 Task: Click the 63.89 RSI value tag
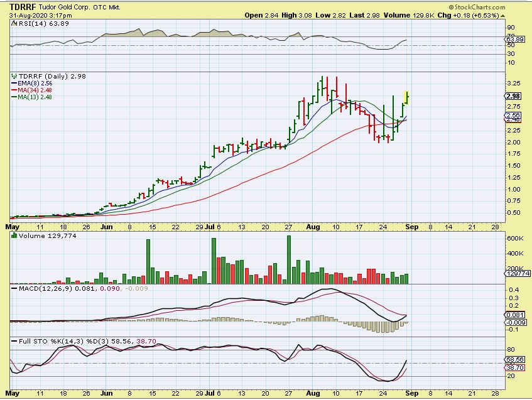coord(515,40)
